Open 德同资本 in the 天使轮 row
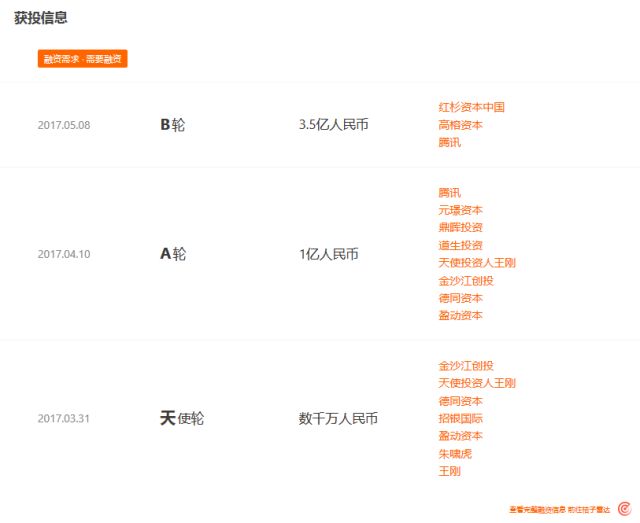640x523 pixels. (460, 401)
